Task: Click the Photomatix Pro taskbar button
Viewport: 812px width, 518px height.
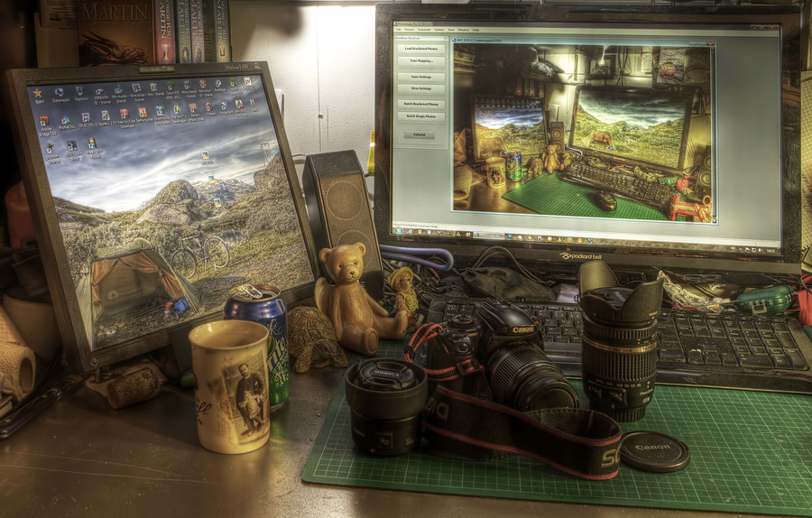Action: [489, 236]
